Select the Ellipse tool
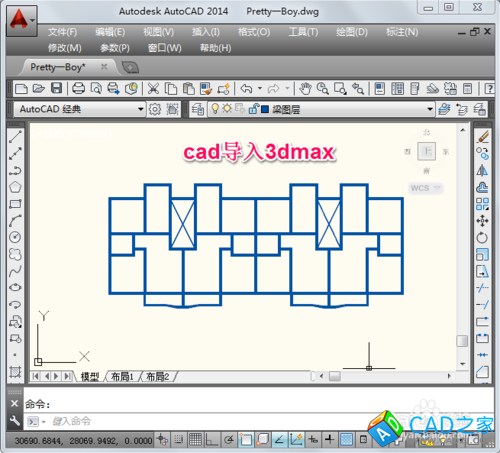 point(15,287)
